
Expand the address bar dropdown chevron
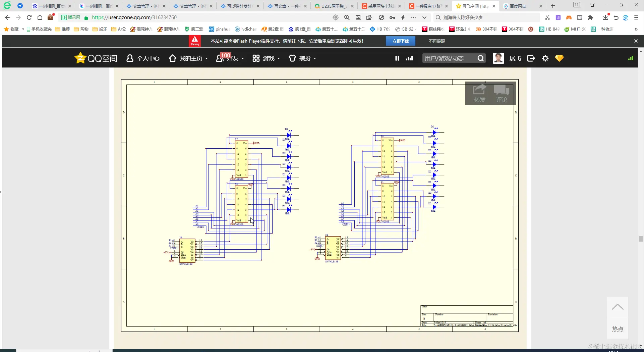click(x=424, y=17)
